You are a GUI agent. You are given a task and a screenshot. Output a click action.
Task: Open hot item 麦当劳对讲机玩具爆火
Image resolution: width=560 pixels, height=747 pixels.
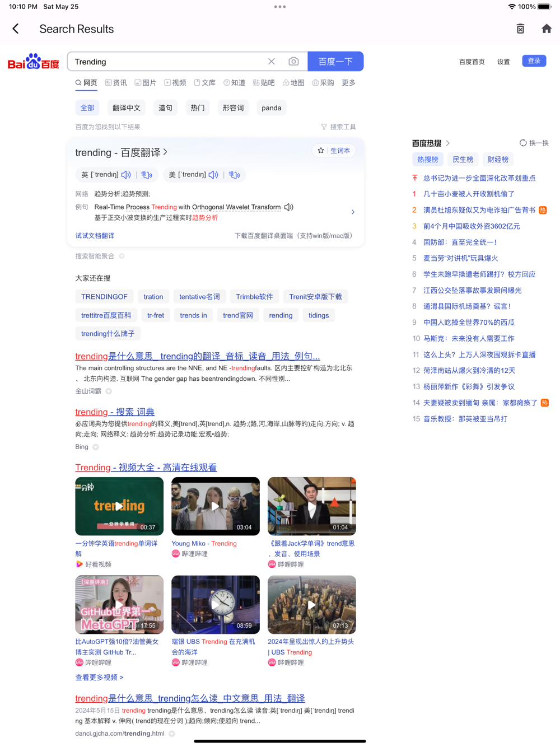point(460,258)
